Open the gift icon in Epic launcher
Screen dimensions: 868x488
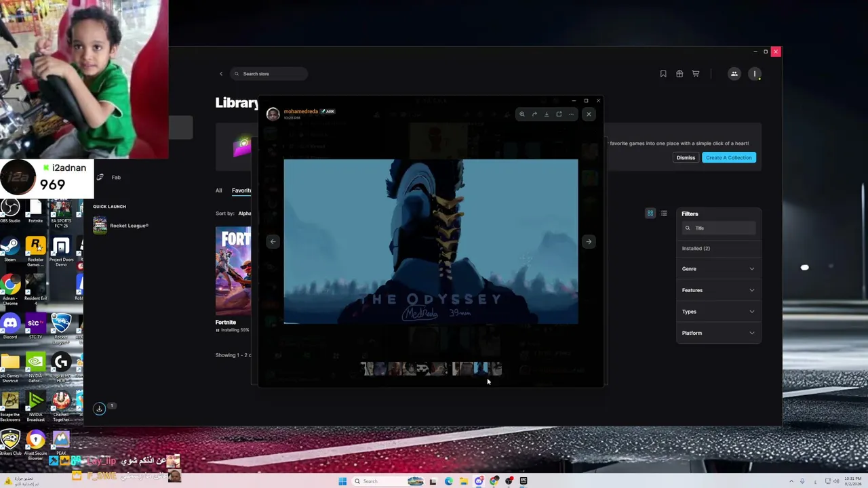pos(679,74)
